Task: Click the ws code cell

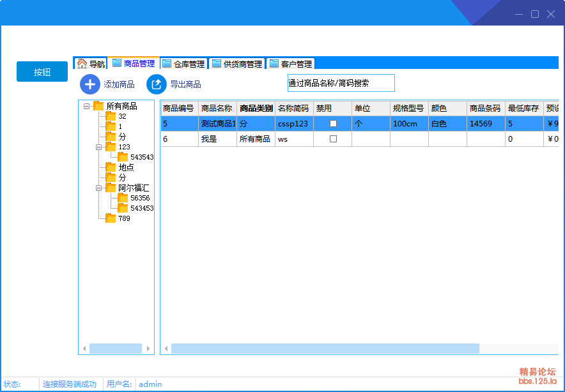Action: (295, 139)
